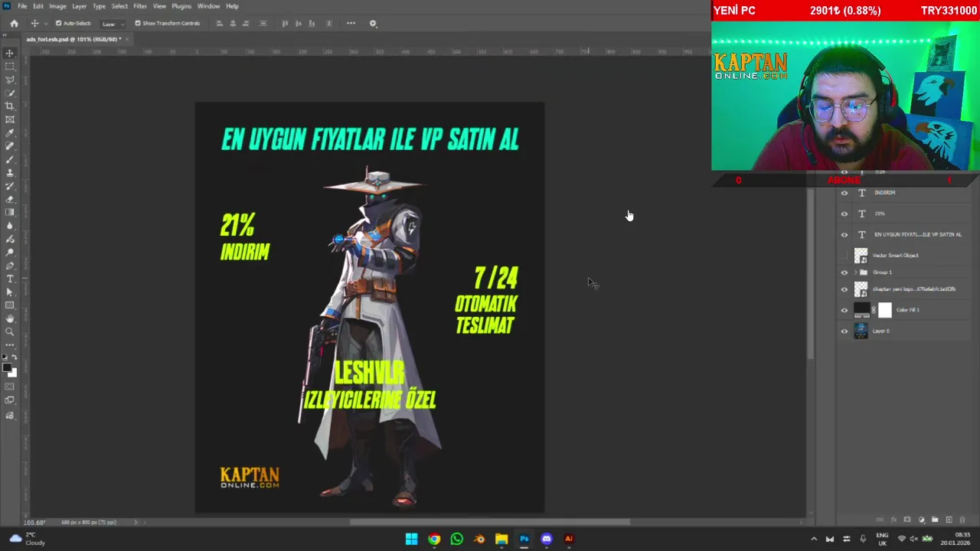Open the Image menu
This screenshot has width=980, height=551.
coord(57,6)
